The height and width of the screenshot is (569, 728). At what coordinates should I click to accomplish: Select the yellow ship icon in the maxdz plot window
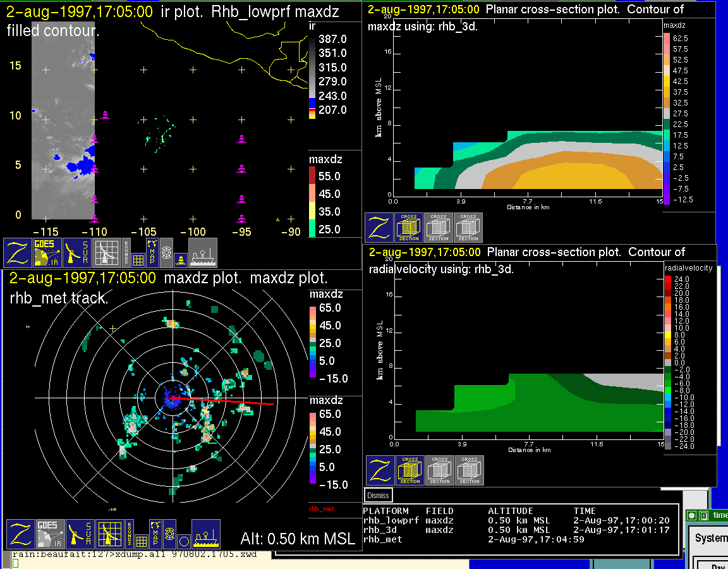[x=205, y=534]
